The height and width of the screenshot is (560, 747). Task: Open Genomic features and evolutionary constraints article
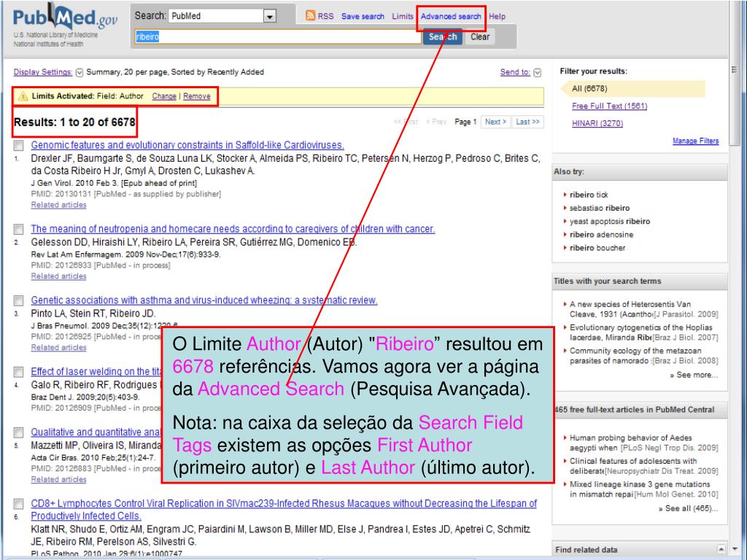(x=187, y=145)
